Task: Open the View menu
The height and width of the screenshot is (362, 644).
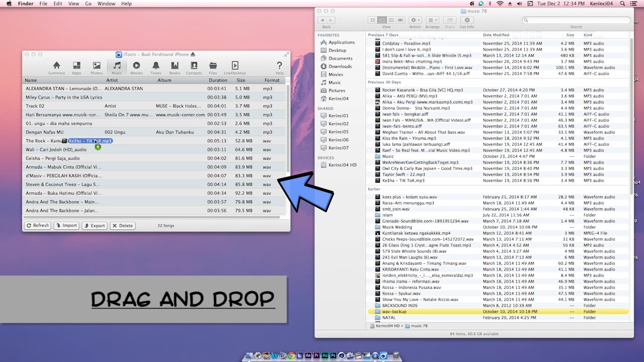Action: click(73, 4)
